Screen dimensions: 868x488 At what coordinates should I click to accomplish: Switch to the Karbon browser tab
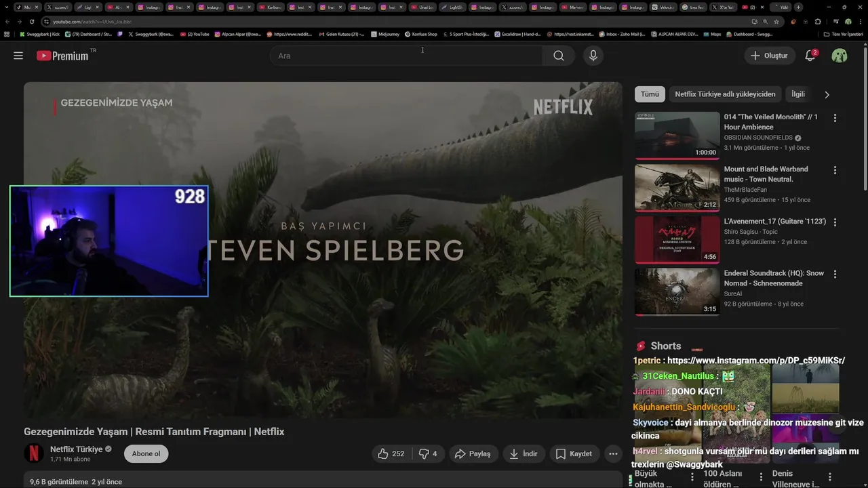(x=270, y=7)
